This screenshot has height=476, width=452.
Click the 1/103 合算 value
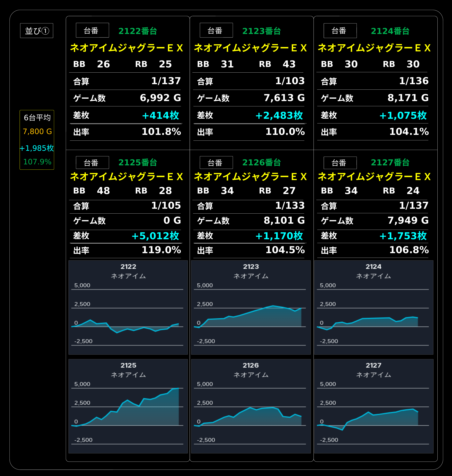[290, 81]
